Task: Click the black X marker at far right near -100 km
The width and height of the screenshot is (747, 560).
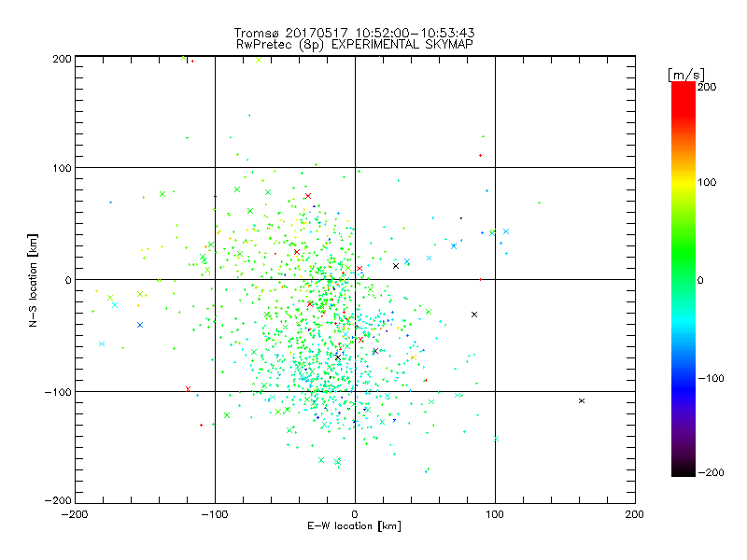Action: coord(582,401)
